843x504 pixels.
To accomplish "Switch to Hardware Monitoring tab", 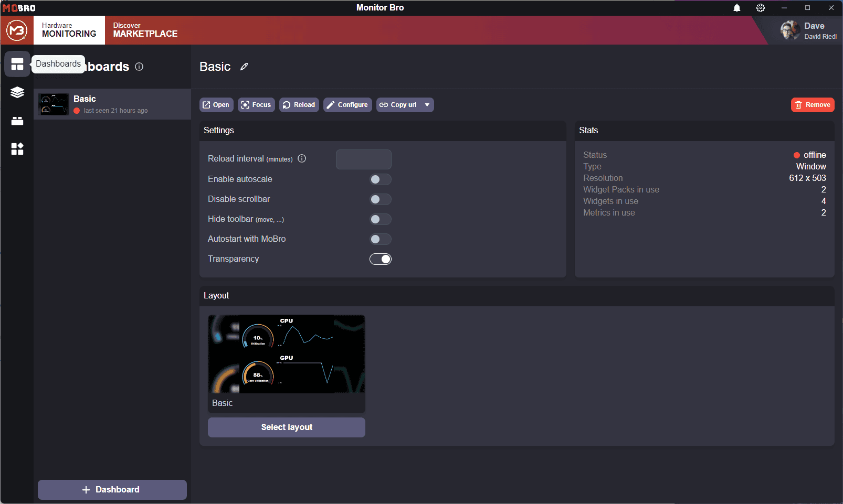I will (69, 30).
